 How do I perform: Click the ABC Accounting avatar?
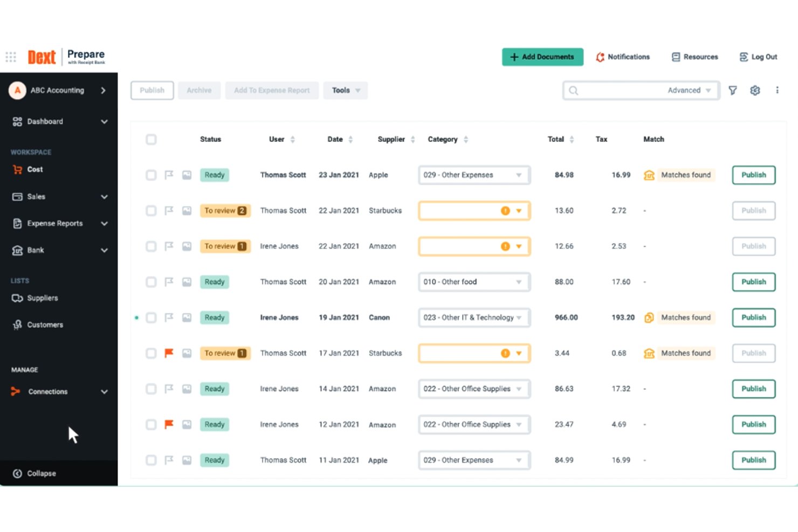point(18,91)
